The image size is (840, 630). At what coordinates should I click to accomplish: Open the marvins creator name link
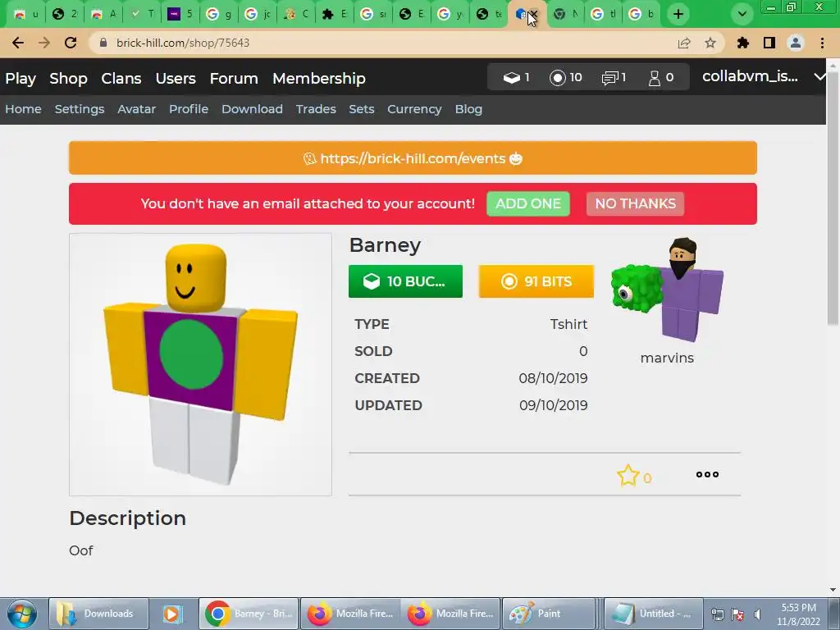click(667, 358)
